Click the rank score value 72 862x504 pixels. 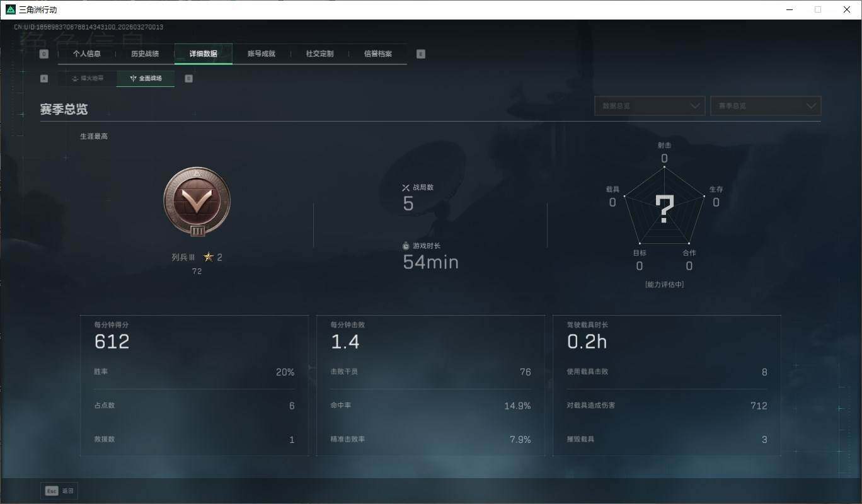pos(197,272)
